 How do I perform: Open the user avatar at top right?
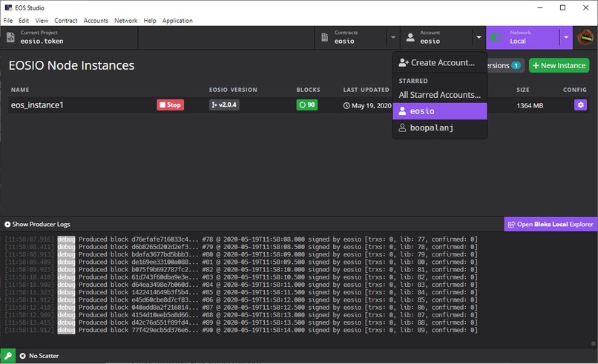[585, 37]
